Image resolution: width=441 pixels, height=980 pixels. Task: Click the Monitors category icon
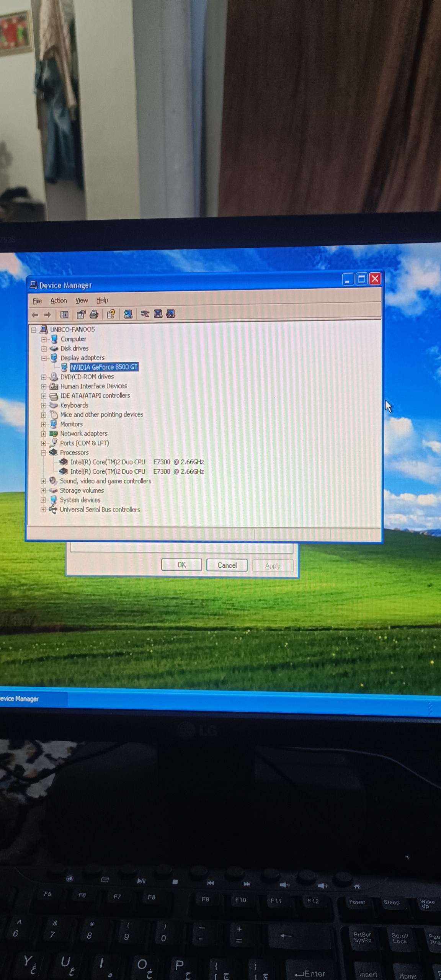[54, 424]
